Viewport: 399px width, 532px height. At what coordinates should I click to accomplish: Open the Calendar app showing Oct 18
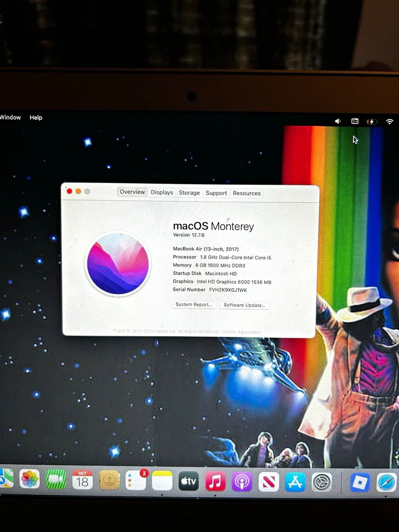[82, 480]
